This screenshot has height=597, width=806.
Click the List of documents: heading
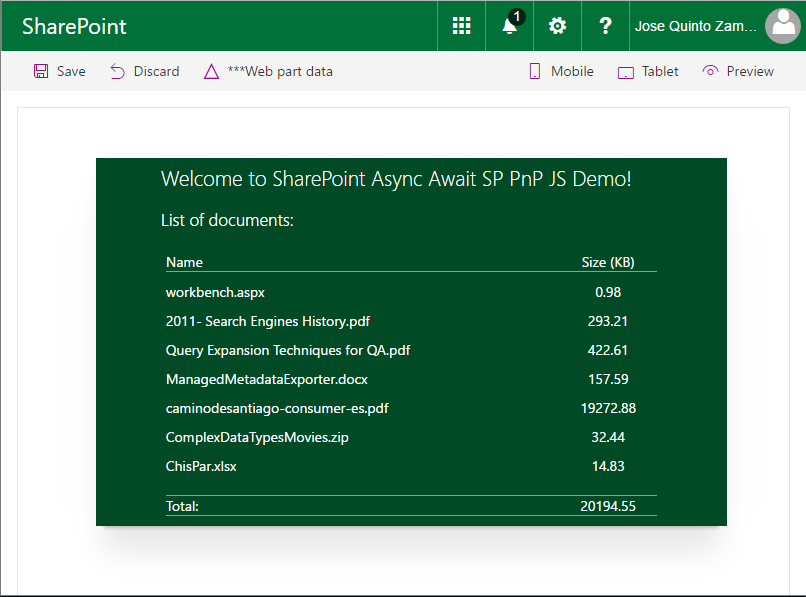click(x=227, y=220)
